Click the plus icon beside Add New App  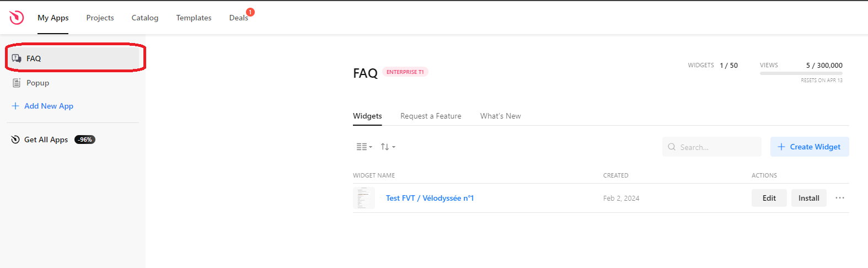click(x=15, y=106)
